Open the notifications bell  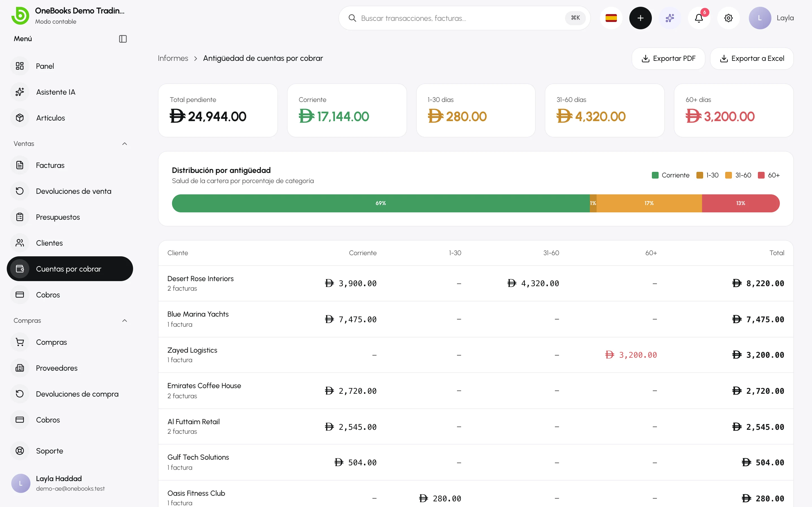(699, 18)
